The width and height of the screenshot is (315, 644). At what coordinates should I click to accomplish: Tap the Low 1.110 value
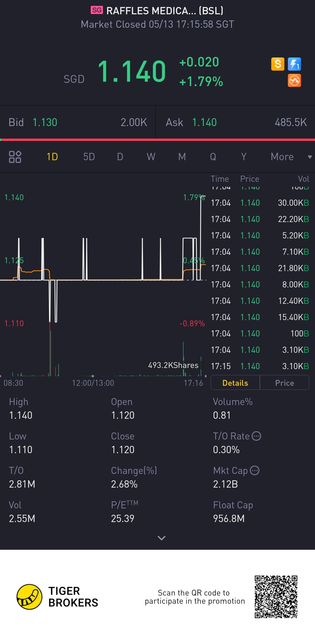click(x=21, y=450)
